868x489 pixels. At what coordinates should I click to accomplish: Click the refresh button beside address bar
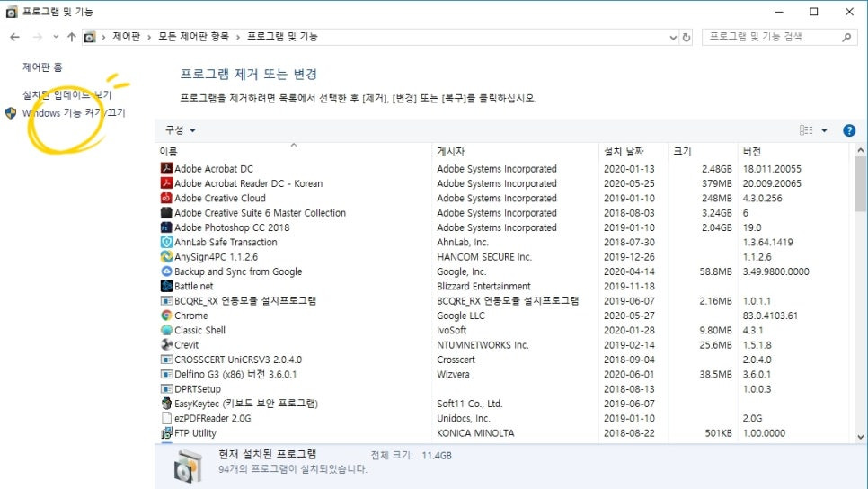point(686,37)
